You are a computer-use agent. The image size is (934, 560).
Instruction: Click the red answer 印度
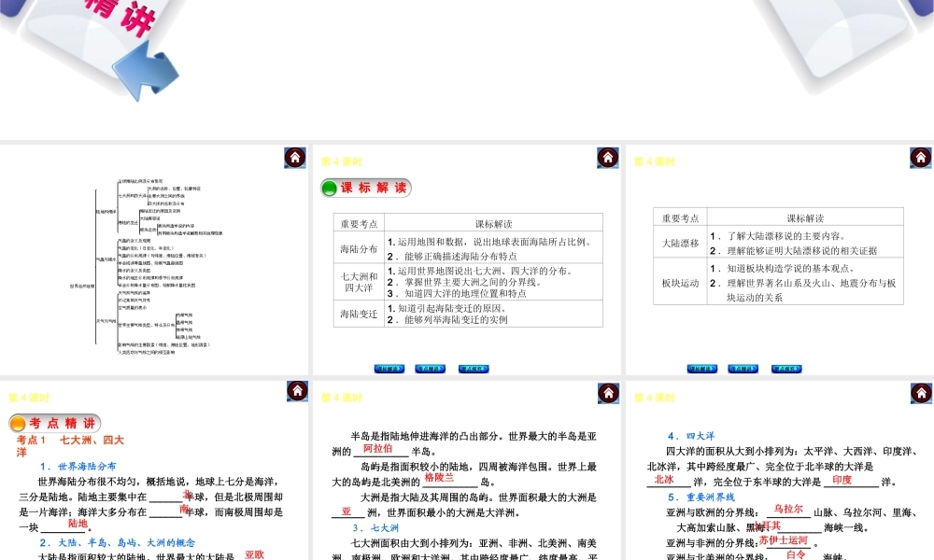pyautogui.click(x=842, y=479)
